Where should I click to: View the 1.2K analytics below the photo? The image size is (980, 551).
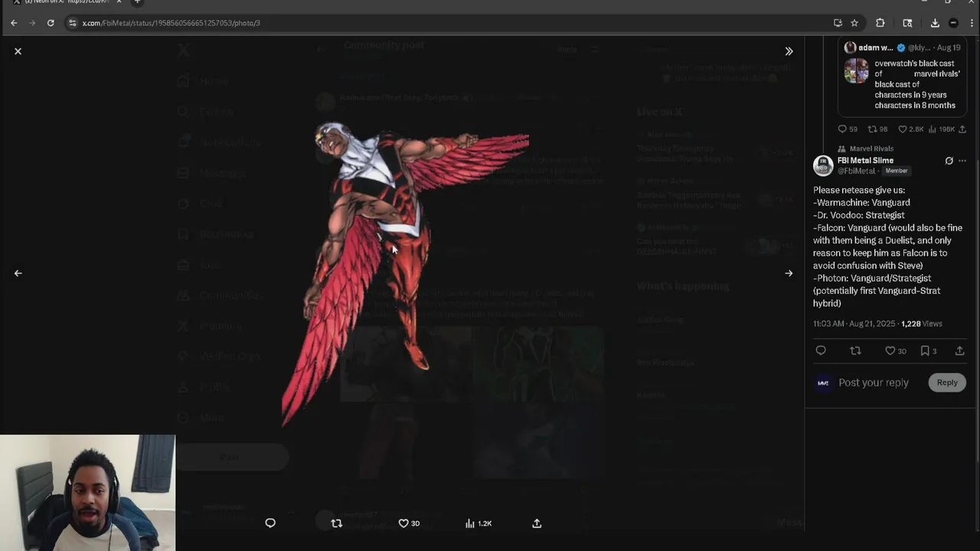(x=479, y=523)
